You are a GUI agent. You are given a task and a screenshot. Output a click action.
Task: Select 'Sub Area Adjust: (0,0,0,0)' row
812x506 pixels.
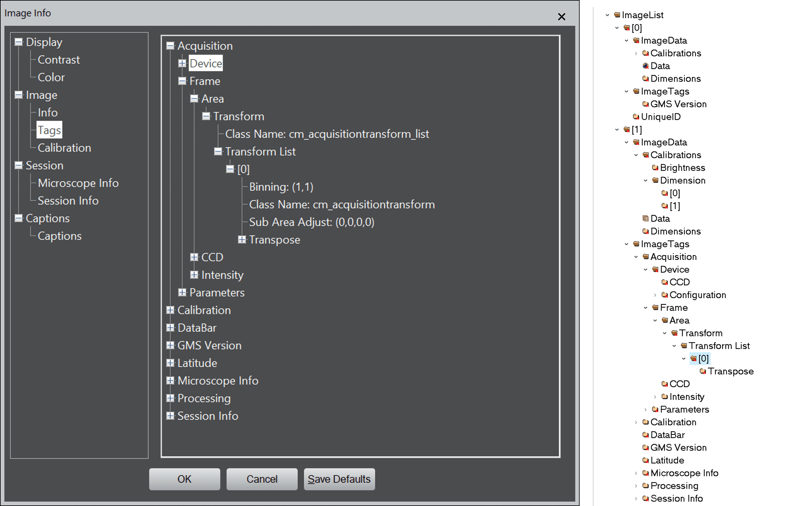click(311, 222)
